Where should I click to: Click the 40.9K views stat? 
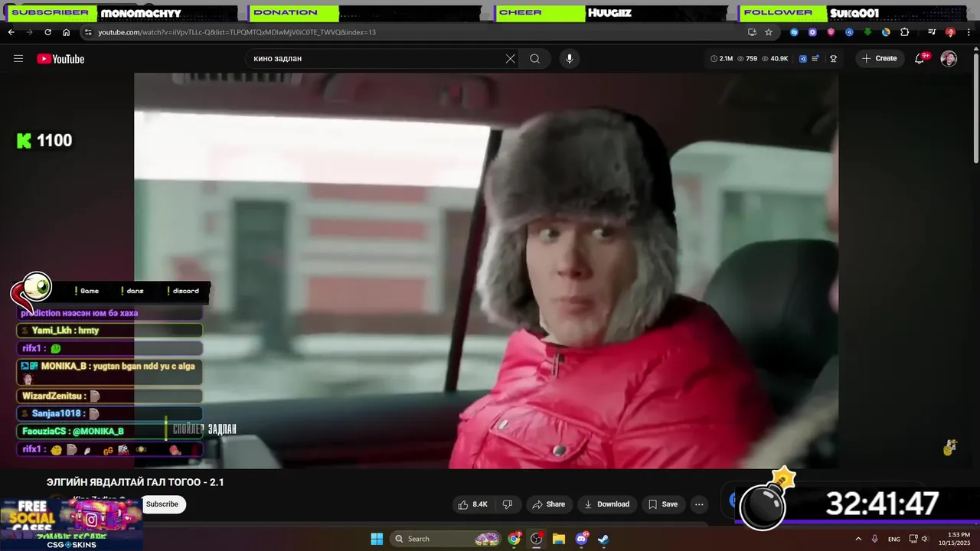click(775, 58)
